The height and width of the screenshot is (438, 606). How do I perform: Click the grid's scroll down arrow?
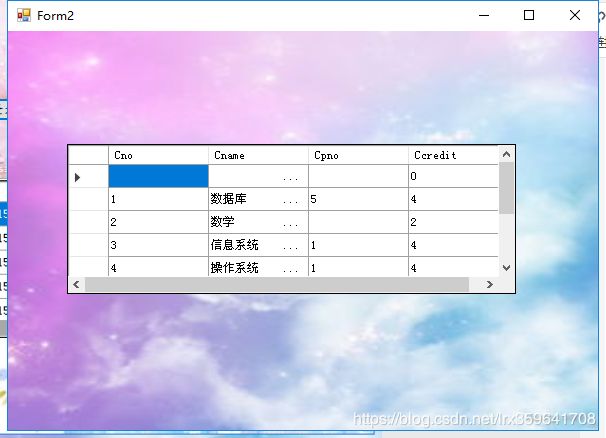click(x=506, y=268)
